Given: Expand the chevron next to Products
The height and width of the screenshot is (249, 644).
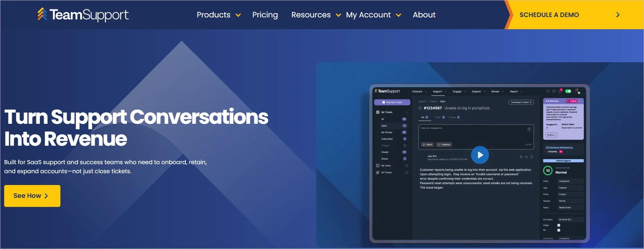Looking at the screenshot, I should click(x=238, y=15).
